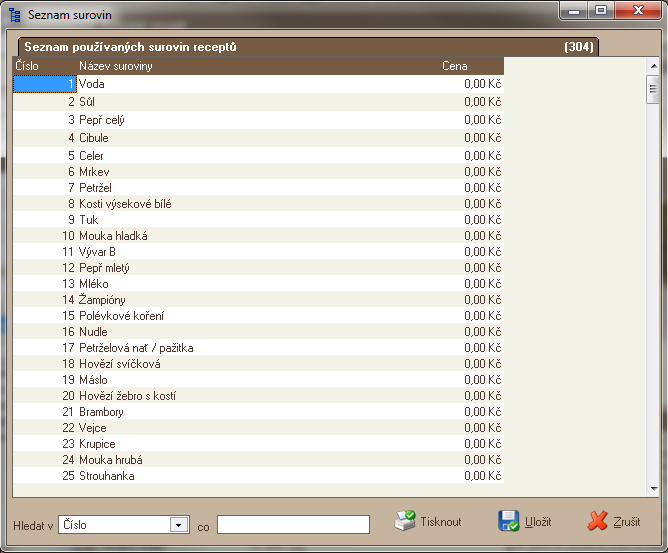Screen dimensions: 668x553
Task: Click the price cell of Cibule
Action: pyautogui.click(x=472, y=138)
